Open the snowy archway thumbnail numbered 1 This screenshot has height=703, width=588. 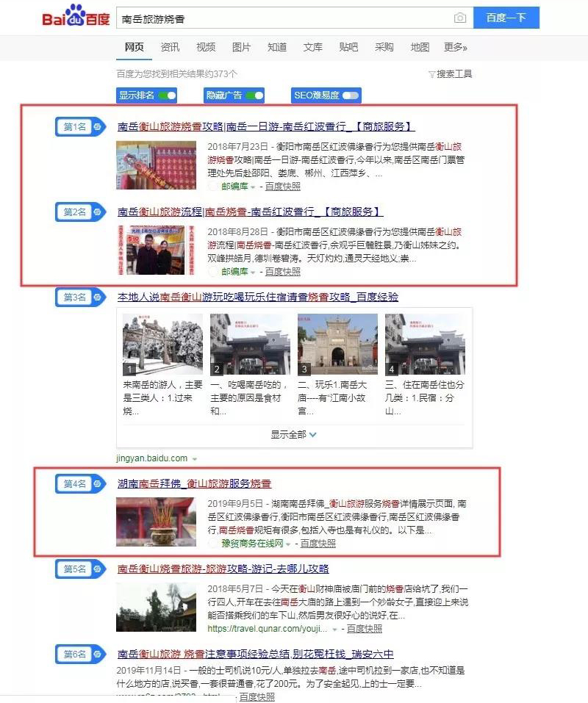162,345
